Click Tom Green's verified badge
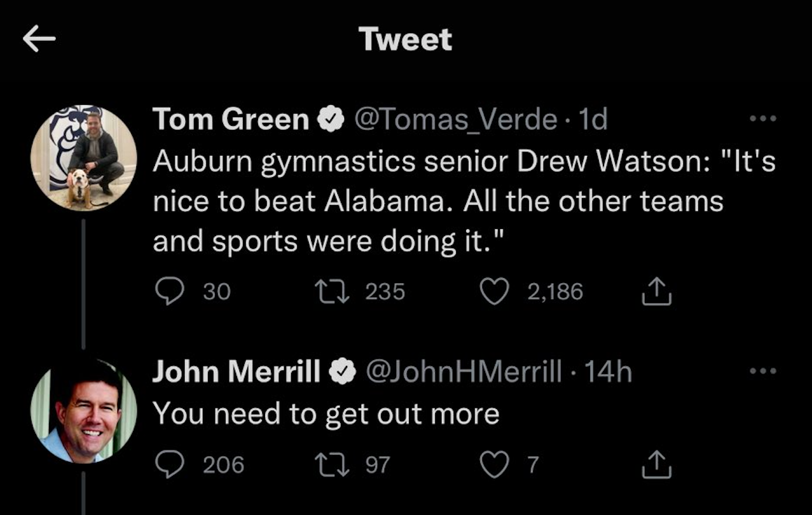812x515 pixels. (330, 120)
